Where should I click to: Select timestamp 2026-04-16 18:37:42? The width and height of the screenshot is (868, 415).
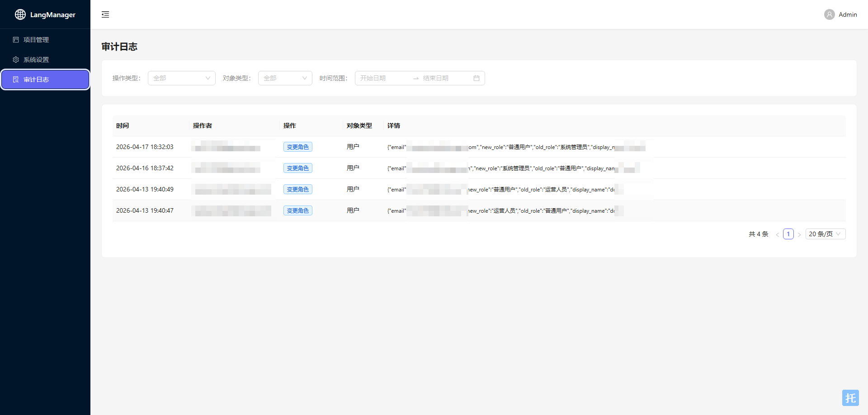tap(145, 168)
